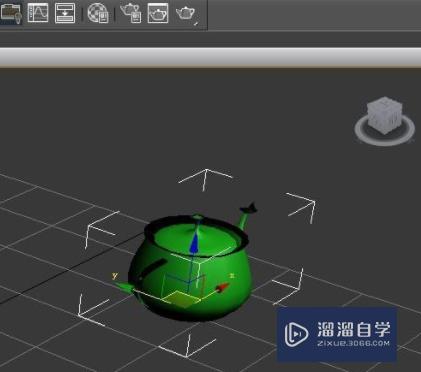Open the Rendered Frame Window
Screen dimensions: 421x372
click(158, 13)
